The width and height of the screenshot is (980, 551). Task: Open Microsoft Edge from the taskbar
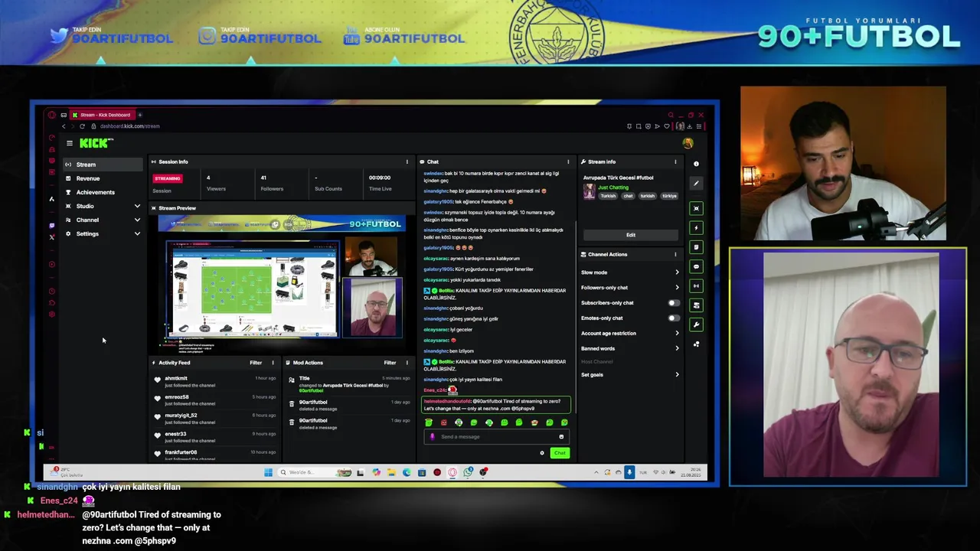click(407, 472)
